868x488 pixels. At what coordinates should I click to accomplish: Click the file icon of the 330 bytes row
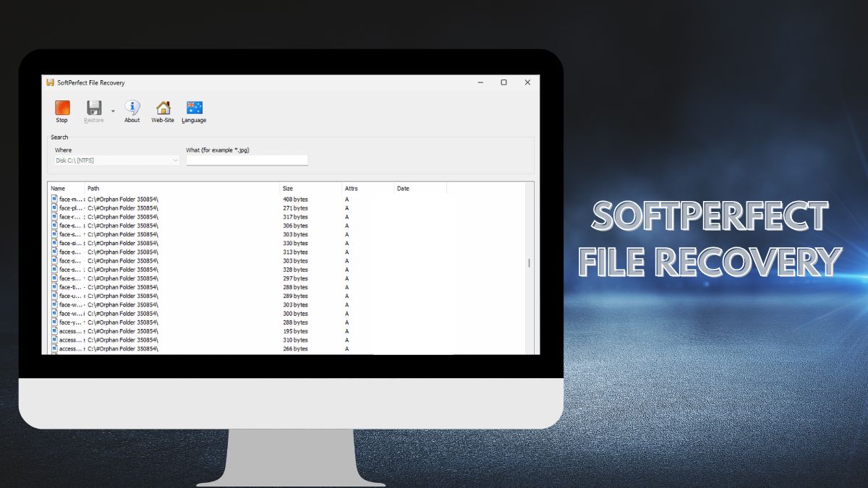54,243
